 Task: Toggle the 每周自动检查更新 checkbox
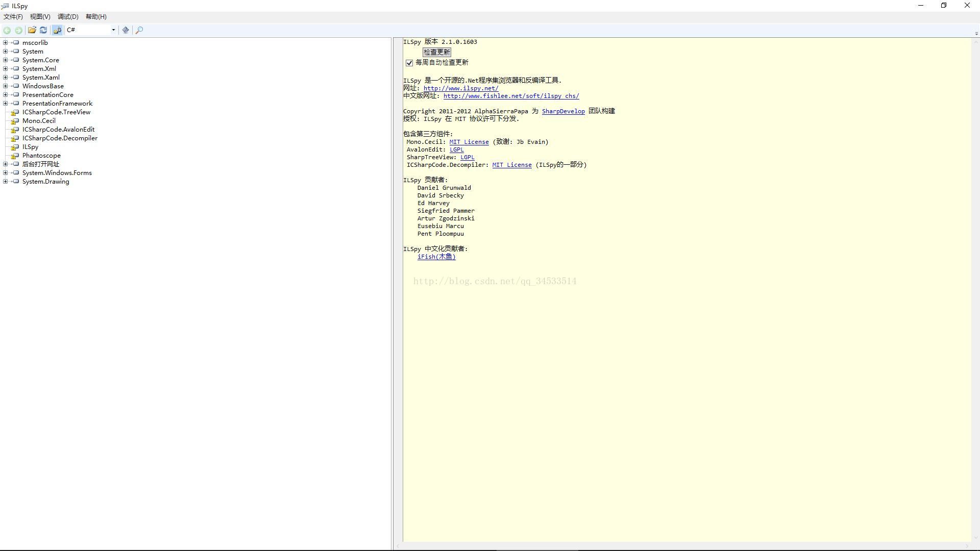point(409,63)
